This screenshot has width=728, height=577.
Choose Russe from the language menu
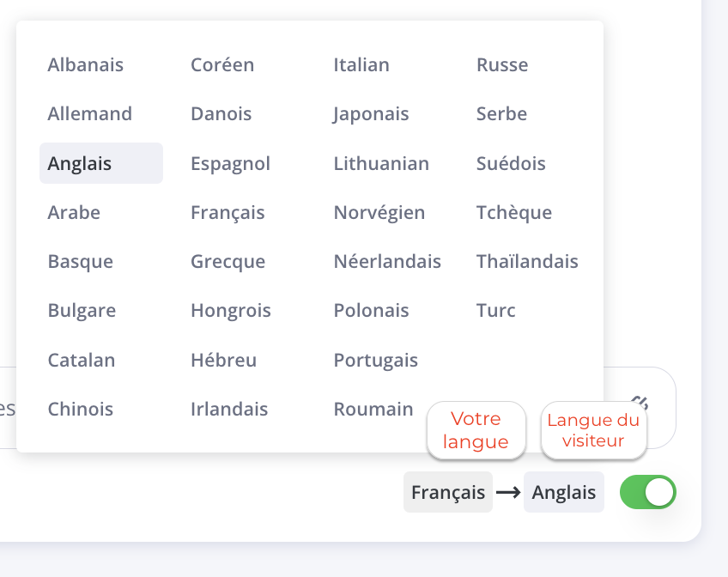point(502,64)
